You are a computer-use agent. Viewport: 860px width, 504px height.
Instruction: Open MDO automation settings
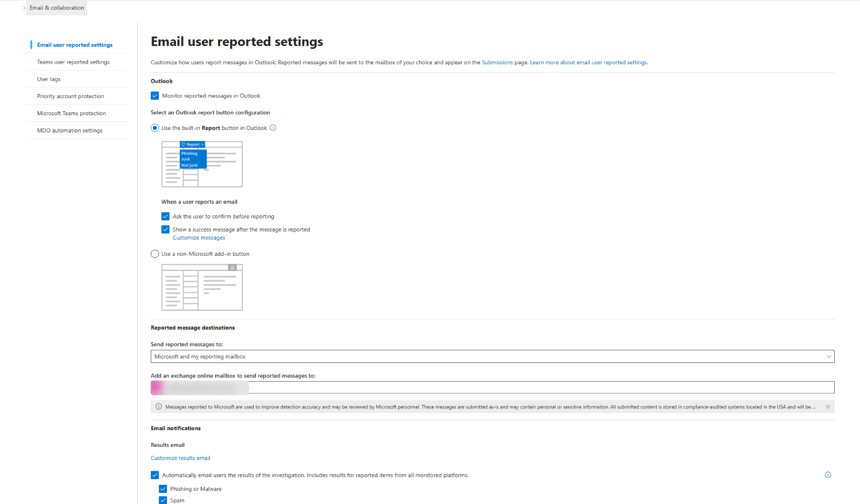[70, 130]
